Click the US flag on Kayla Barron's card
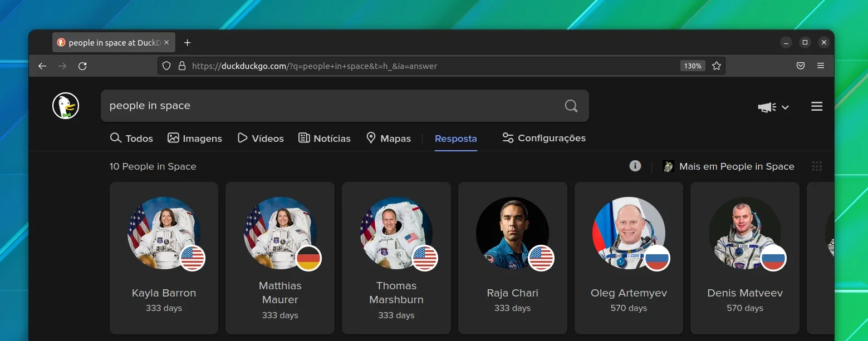The width and height of the screenshot is (868, 341). (x=193, y=258)
